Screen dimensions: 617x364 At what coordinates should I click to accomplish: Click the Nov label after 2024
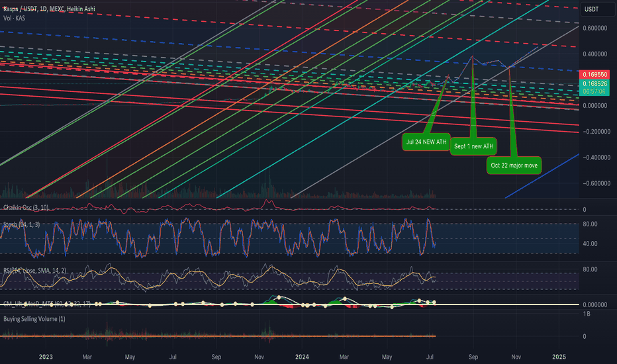[x=516, y=357]
